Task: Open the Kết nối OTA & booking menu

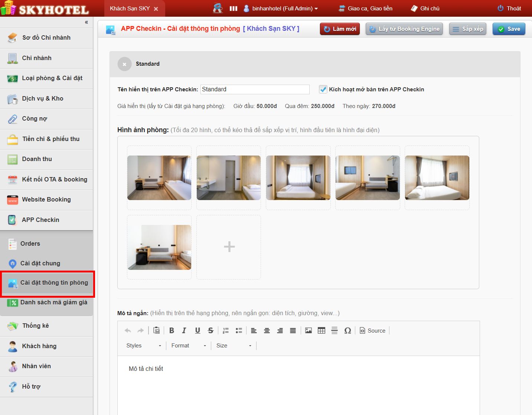Action: click(46, 180)
